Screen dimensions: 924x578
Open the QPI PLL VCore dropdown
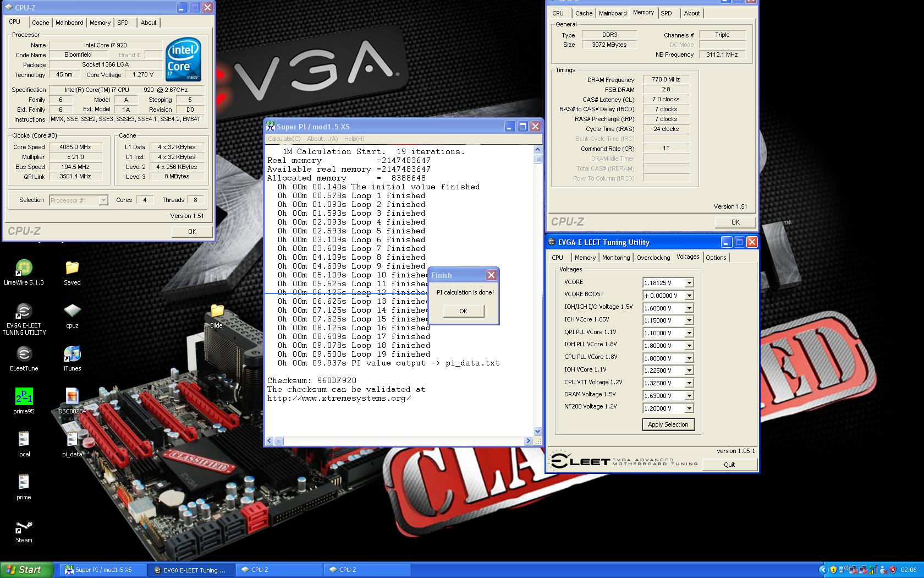click(x=689, y=333)
